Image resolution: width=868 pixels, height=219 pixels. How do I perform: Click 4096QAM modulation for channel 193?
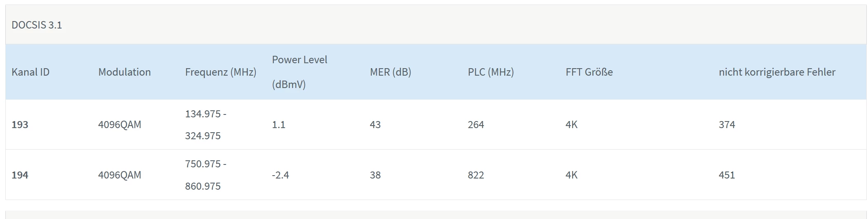(120, 124)
